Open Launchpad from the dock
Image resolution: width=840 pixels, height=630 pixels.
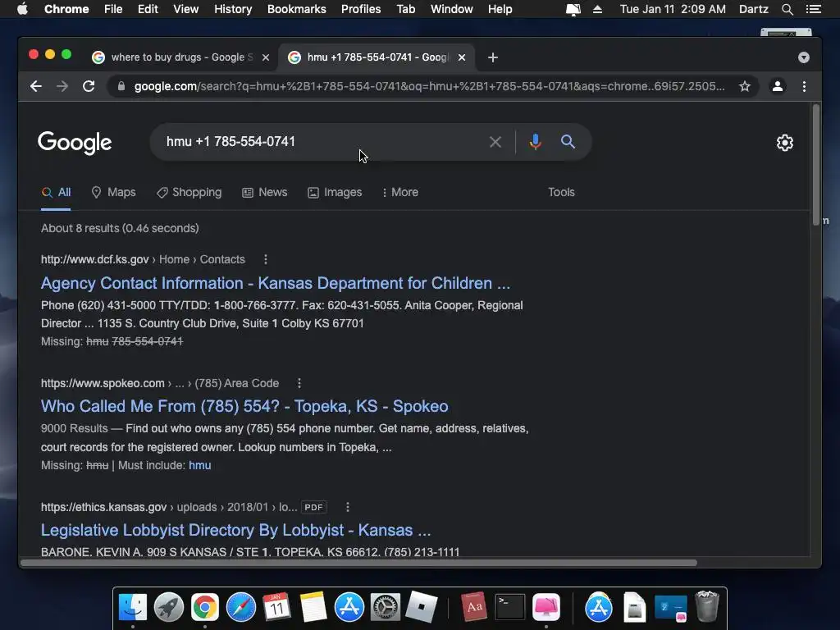tap(169, 608)
